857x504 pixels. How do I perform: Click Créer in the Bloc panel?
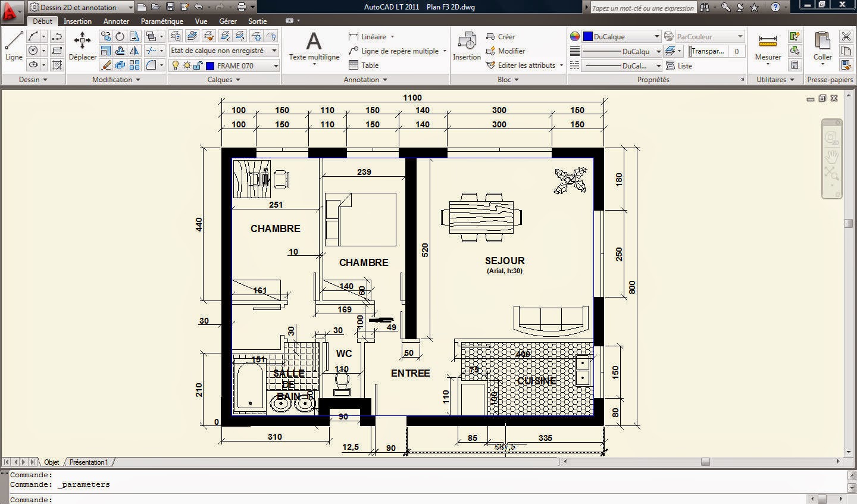(501, 36)
